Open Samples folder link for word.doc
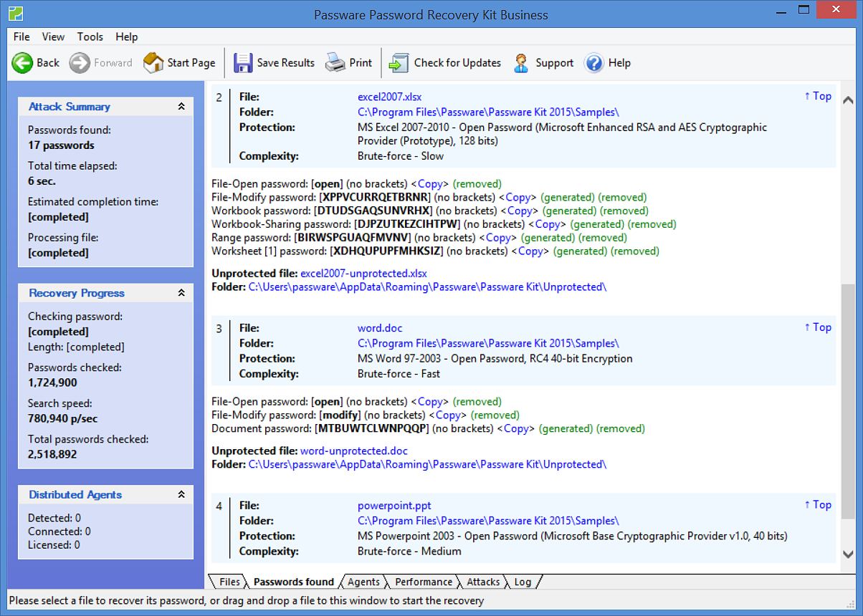863x616 pixels. click(488, 343)
